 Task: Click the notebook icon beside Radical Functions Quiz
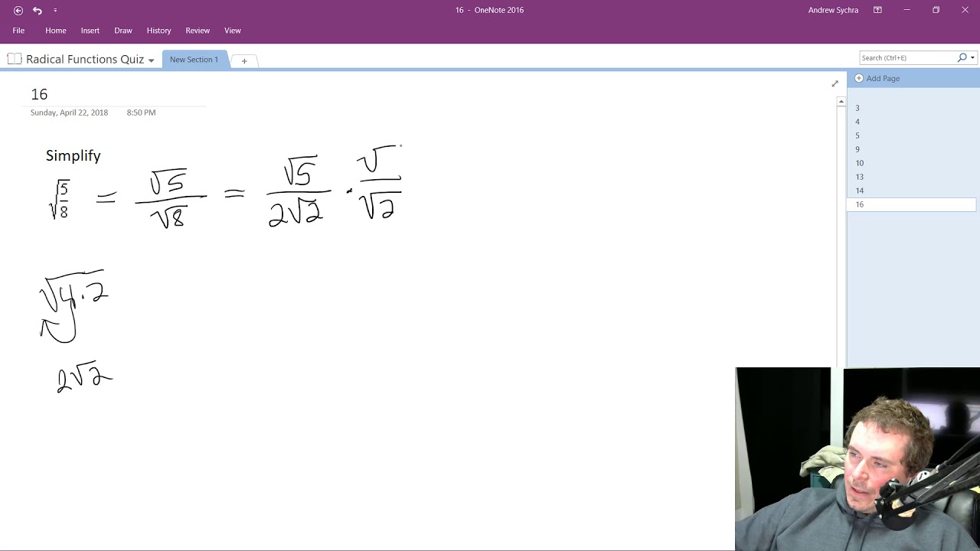(15, 59)
